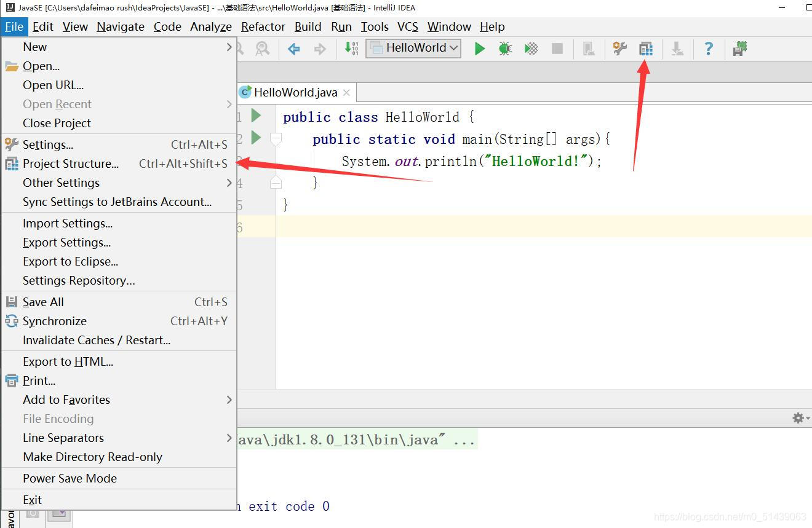
Task: Expand the Line Separators submenu
Action: [119, 438]
